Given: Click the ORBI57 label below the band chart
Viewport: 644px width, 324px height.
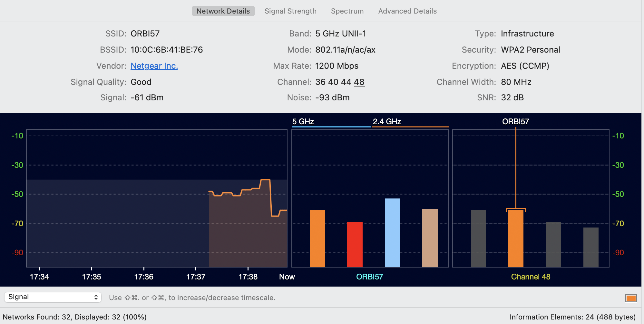Looking at the screenshot, I should coord(369,277).
